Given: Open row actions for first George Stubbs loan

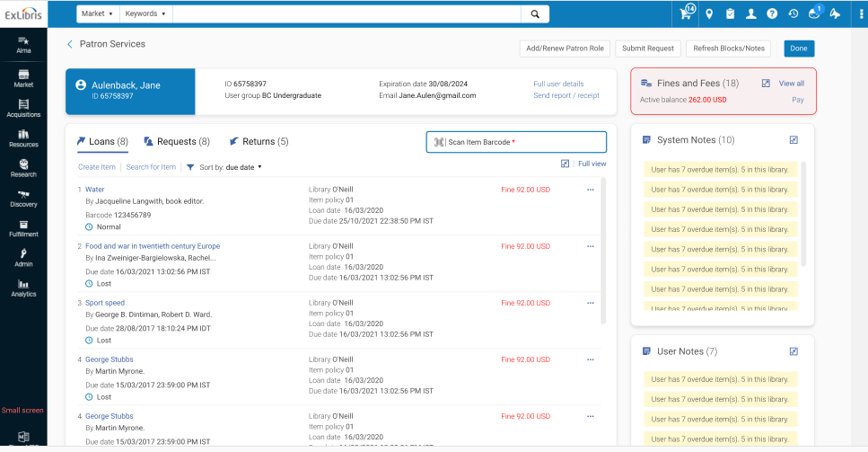Looking at the screenshot, I should point(590,360).
